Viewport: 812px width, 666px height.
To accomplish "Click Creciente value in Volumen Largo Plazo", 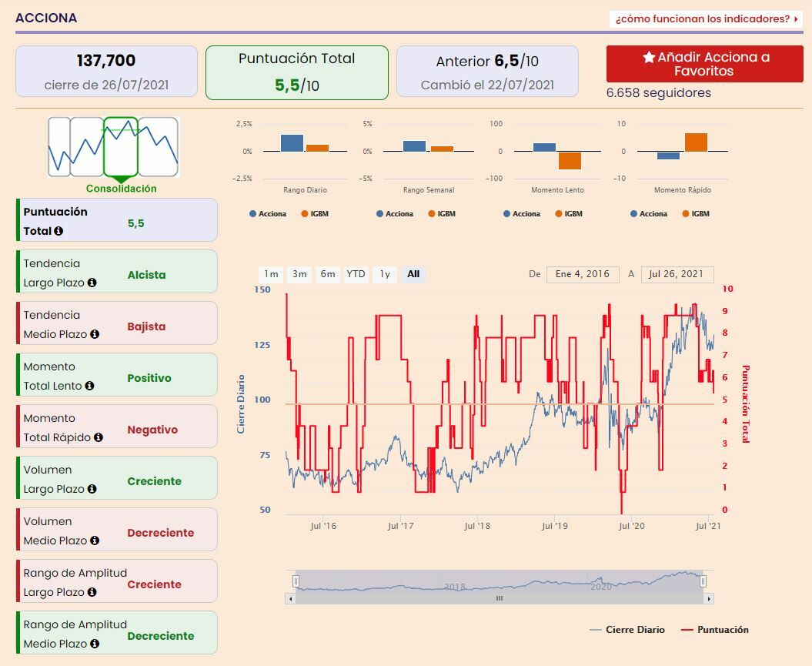I will 155,481.
